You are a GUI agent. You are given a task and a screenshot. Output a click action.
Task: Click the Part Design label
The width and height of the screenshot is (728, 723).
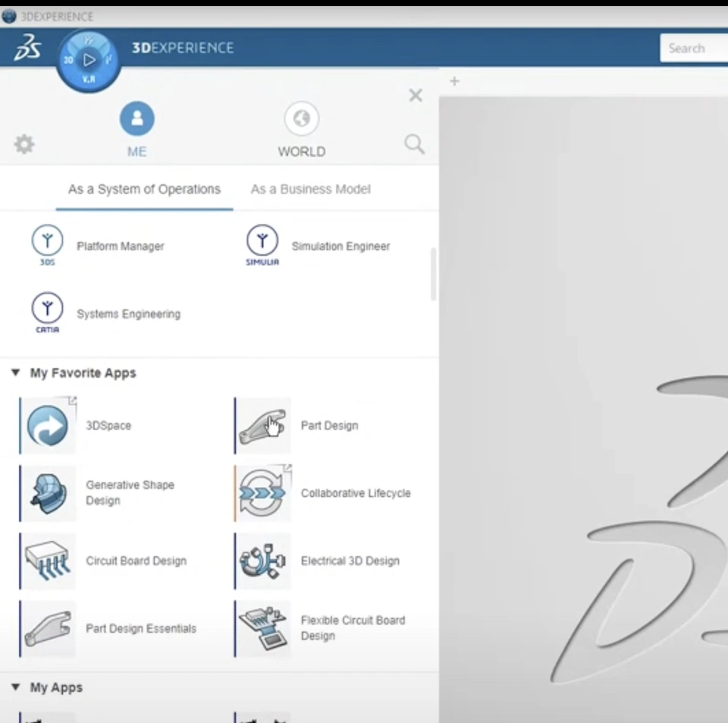pyautogui.click(x=329, y=426)
